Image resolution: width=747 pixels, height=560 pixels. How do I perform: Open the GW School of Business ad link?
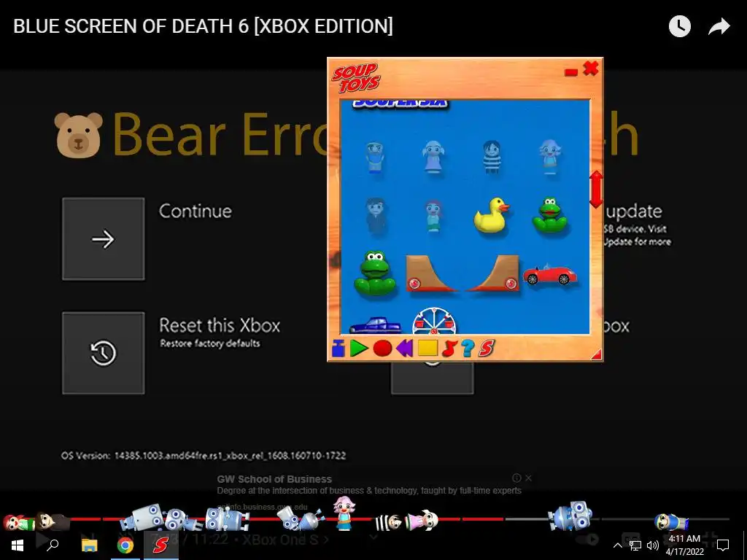click(274, 479)
